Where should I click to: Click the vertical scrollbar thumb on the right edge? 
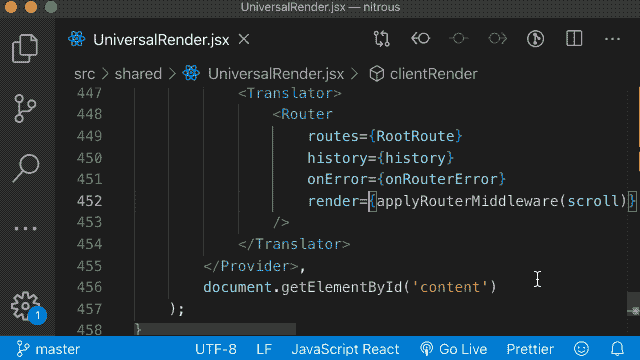click(x=633, y=304)
